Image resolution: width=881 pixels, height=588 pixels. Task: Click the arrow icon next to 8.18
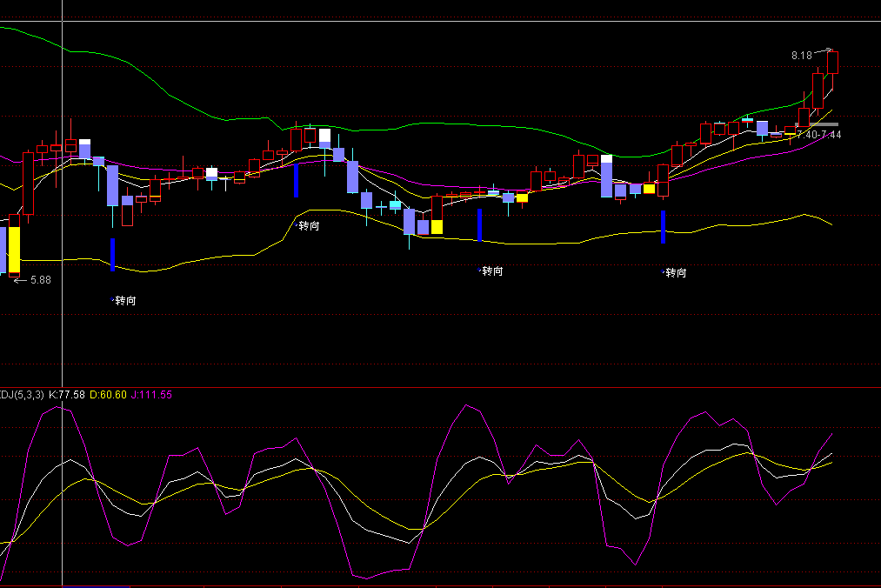point(827,50)
